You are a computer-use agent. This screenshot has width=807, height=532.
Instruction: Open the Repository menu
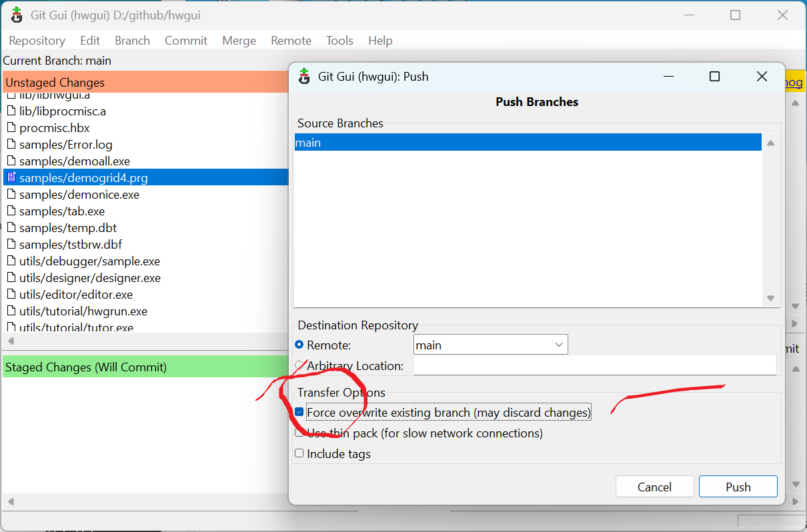37,41
